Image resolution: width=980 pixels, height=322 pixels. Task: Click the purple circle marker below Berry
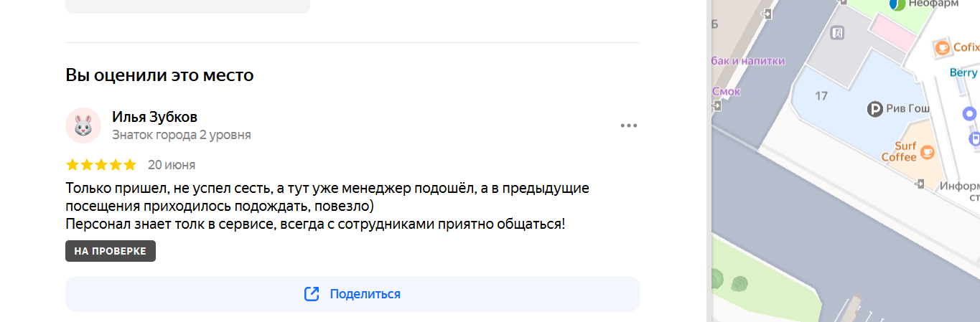tap(970, 113)
